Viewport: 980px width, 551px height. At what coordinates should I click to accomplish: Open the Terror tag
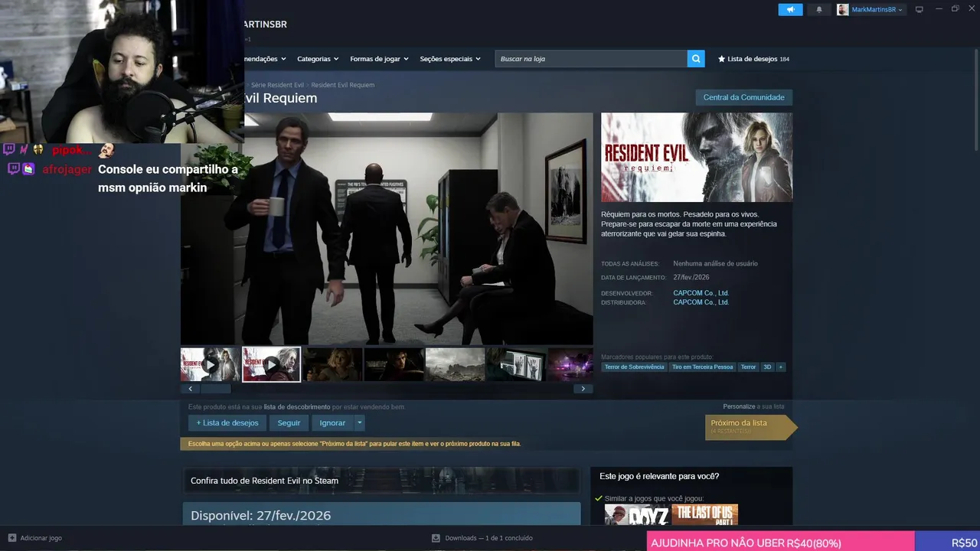[x=748, y=367]
